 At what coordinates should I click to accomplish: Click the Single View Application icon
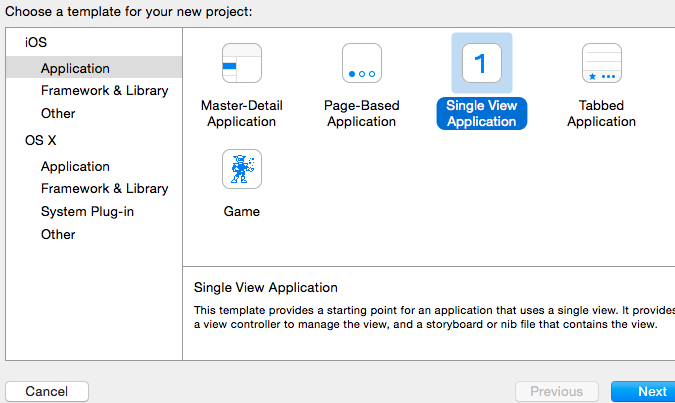(x=481, y=64)
